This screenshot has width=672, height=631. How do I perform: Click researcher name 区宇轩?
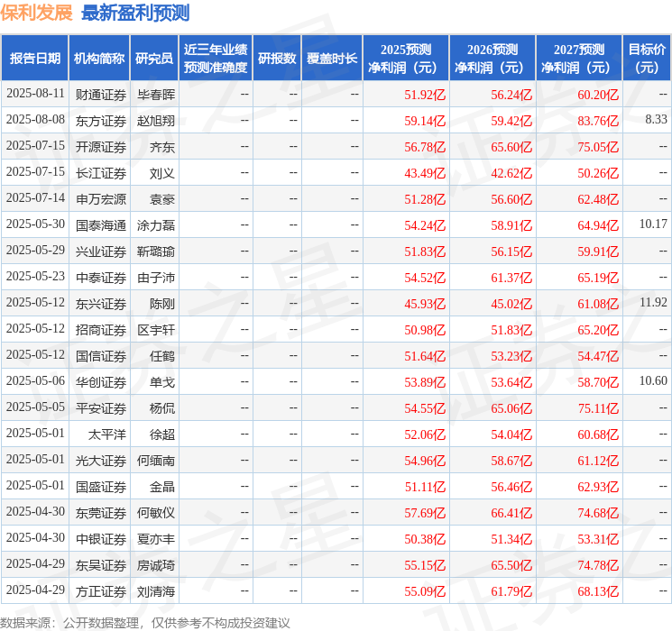(x=156, y=330)
